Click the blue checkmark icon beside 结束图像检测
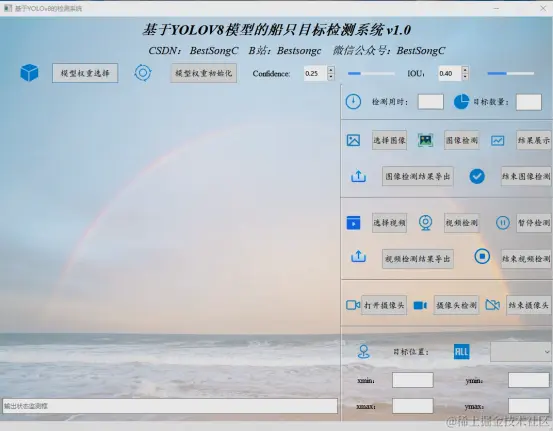 (x=477, y=176)
